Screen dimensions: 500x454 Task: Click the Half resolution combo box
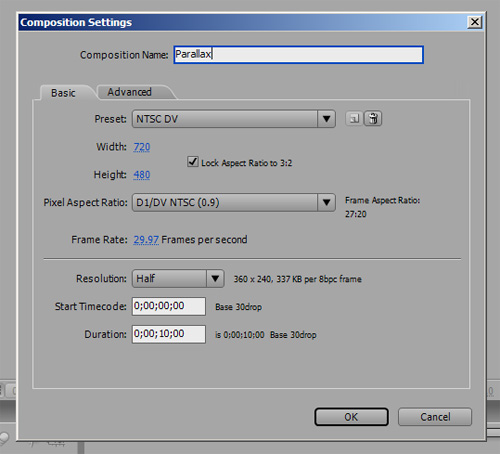tap(178, 278)
